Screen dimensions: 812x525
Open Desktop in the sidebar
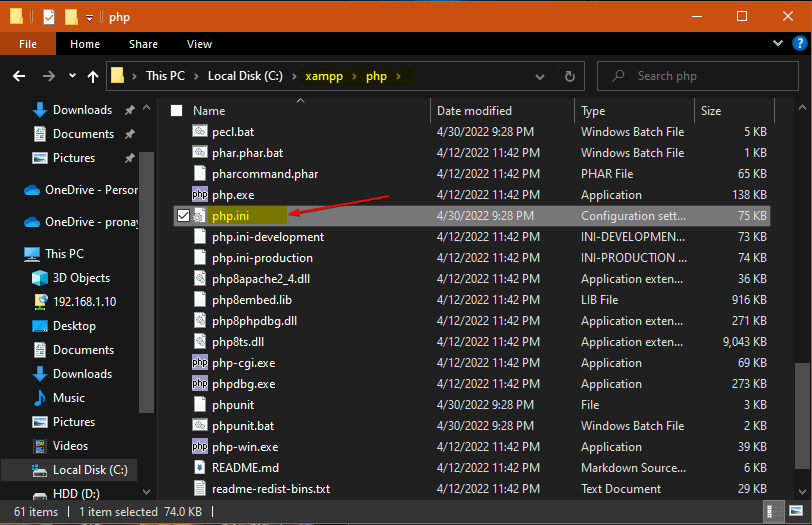[74, 326]
